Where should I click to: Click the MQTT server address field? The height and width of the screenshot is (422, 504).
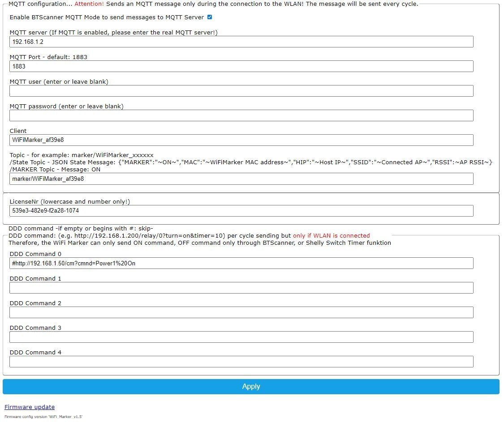pos(241,42)
